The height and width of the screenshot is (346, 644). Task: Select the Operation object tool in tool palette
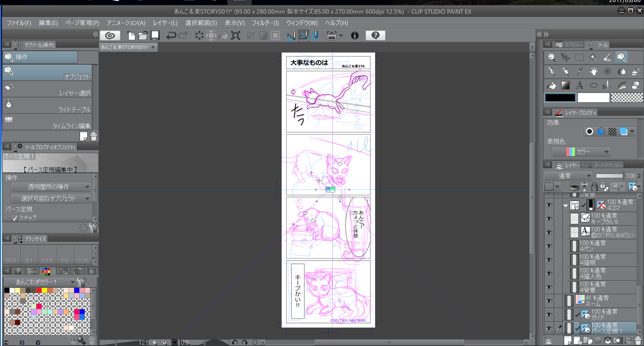tap(621, 57)
